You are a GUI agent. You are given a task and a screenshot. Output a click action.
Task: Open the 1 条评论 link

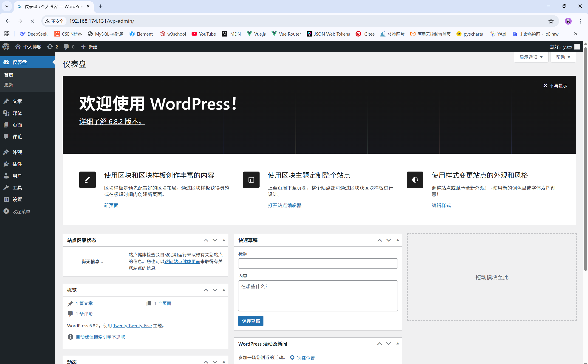click(84, 314)
